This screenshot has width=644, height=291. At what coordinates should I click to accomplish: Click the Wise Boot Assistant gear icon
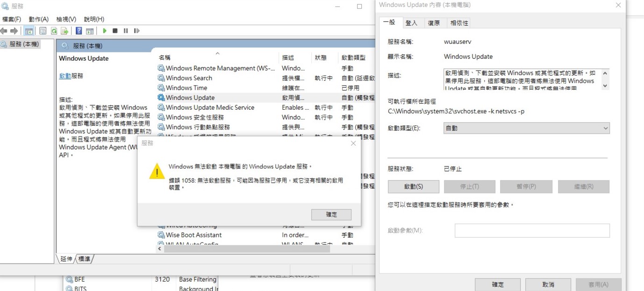click(161, 235)
